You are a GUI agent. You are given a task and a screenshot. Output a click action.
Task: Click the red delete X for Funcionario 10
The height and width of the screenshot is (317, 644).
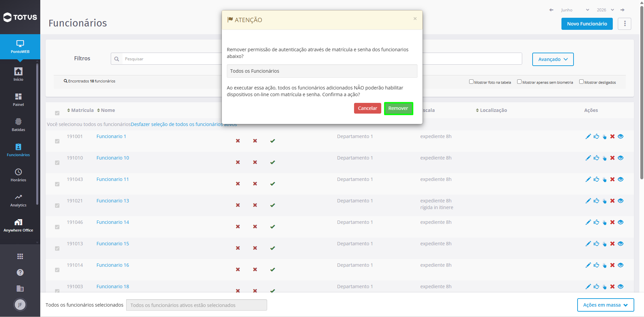[612, 158]
